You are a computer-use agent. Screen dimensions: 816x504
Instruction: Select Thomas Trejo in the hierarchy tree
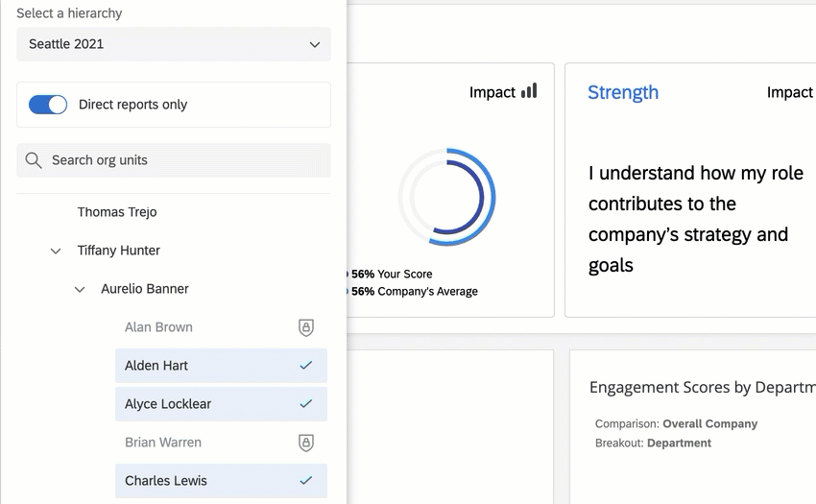117,212
